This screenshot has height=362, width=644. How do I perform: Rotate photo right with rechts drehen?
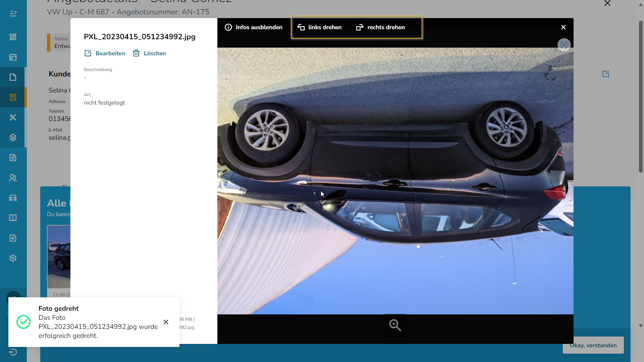[380, 27]
